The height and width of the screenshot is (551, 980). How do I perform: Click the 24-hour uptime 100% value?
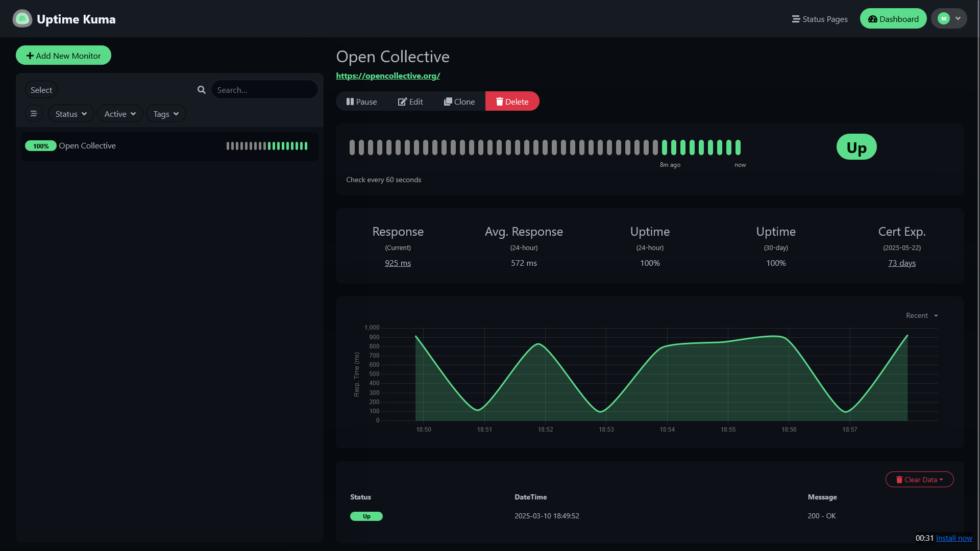[650, 263]
